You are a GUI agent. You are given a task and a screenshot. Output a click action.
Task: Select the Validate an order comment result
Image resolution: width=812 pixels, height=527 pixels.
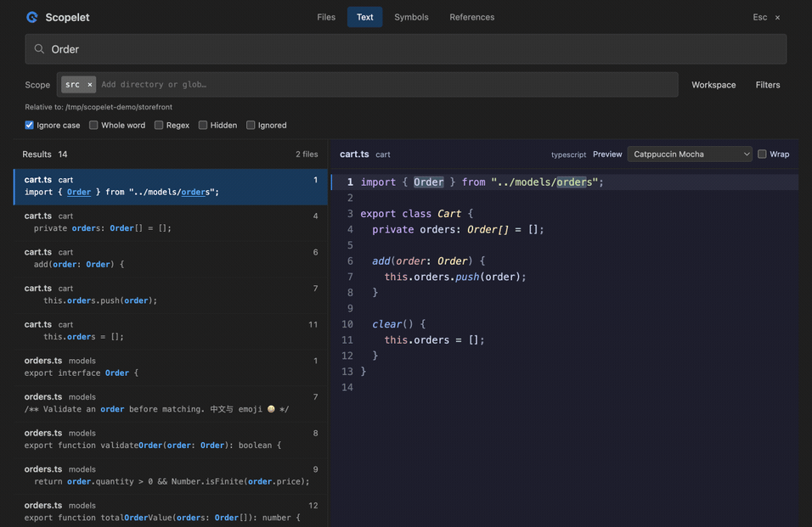pyautogui.click(x=171, y=404)
